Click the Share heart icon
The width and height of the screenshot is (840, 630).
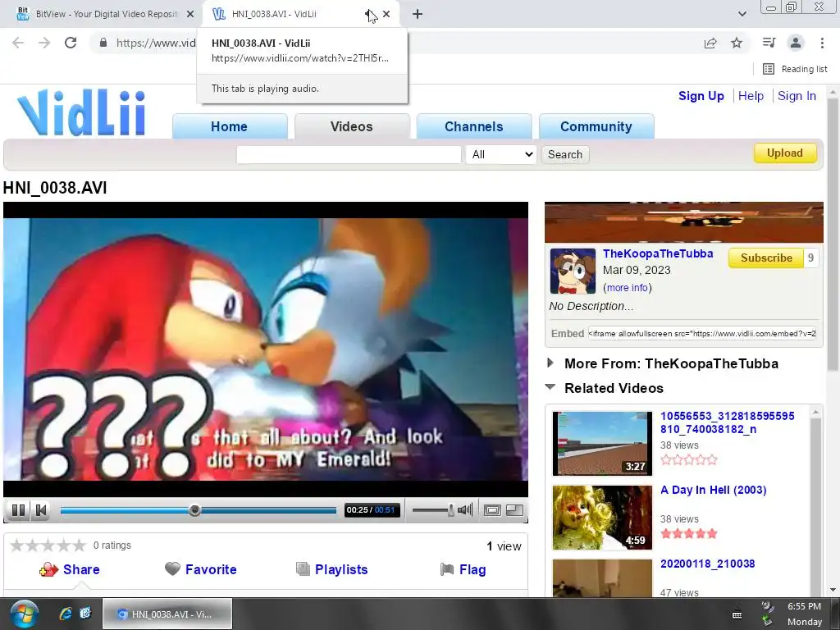(x=48, y=569)
